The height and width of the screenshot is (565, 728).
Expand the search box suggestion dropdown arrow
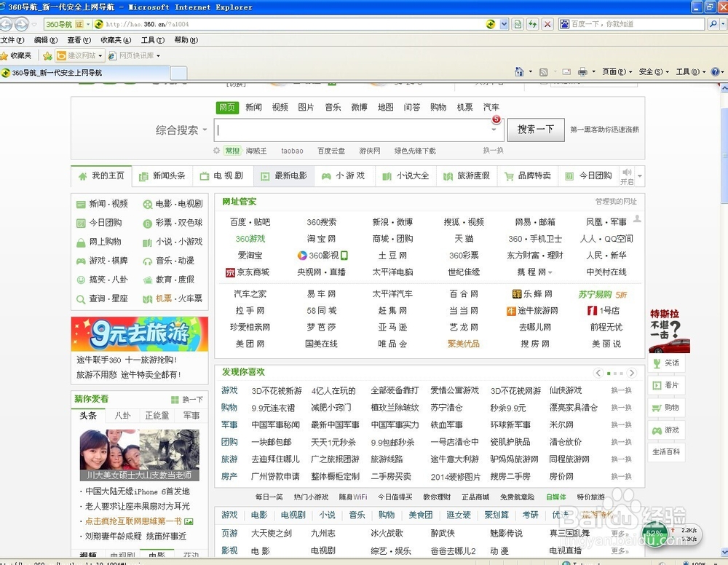click(x=494, y=130)
